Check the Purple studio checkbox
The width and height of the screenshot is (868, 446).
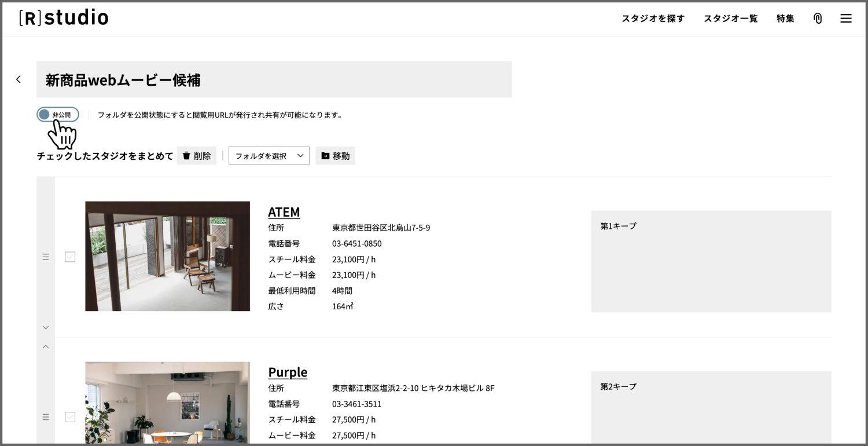(x=70, y=416)
